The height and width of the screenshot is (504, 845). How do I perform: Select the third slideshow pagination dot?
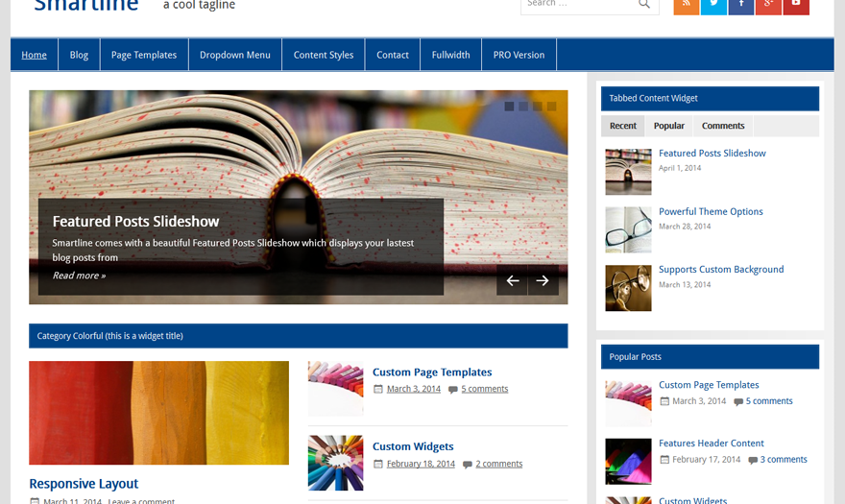[x=538, y=107]
